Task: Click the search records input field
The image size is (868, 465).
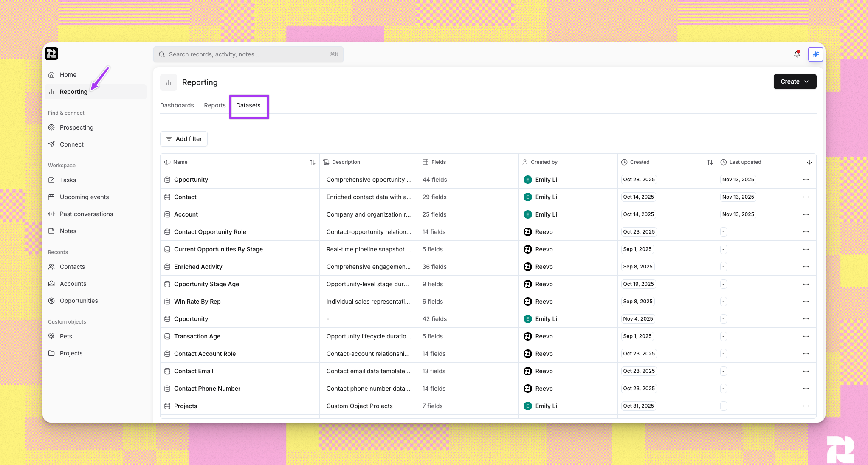Action: (x=248, y=54)
